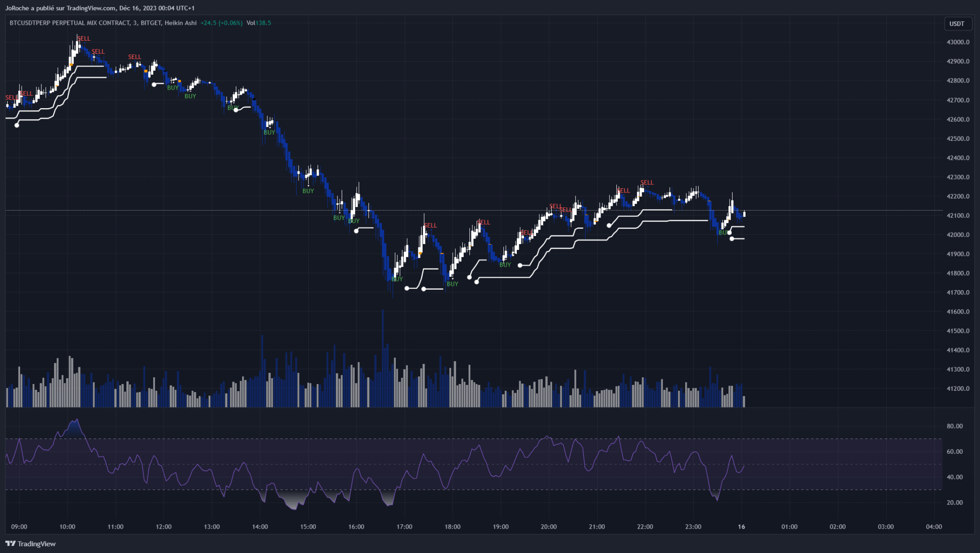980x553 pixels.
Task: Select the Vol 138.5 volume indicator legend
Action: click(259, 23)
